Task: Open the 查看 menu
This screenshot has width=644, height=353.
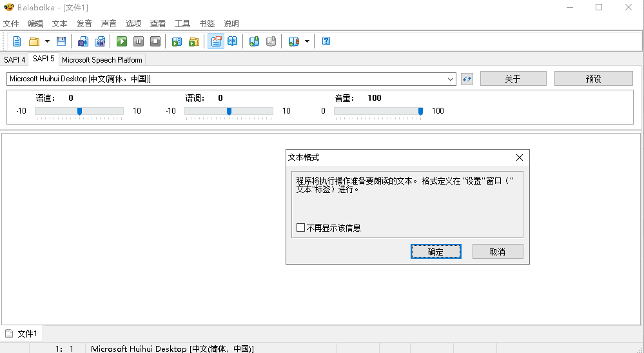Action: [x=158, y=23]
